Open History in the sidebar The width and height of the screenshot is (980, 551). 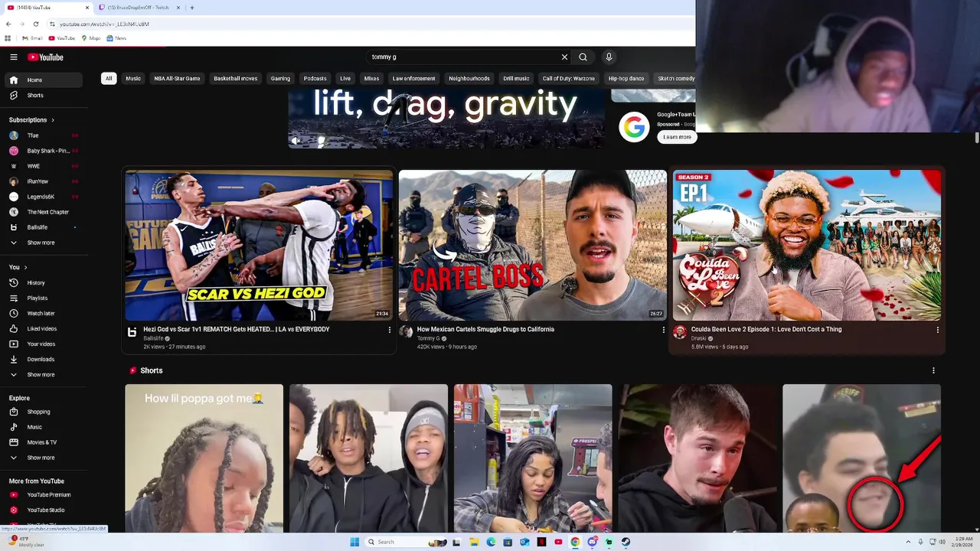click(x=43, y=283)
